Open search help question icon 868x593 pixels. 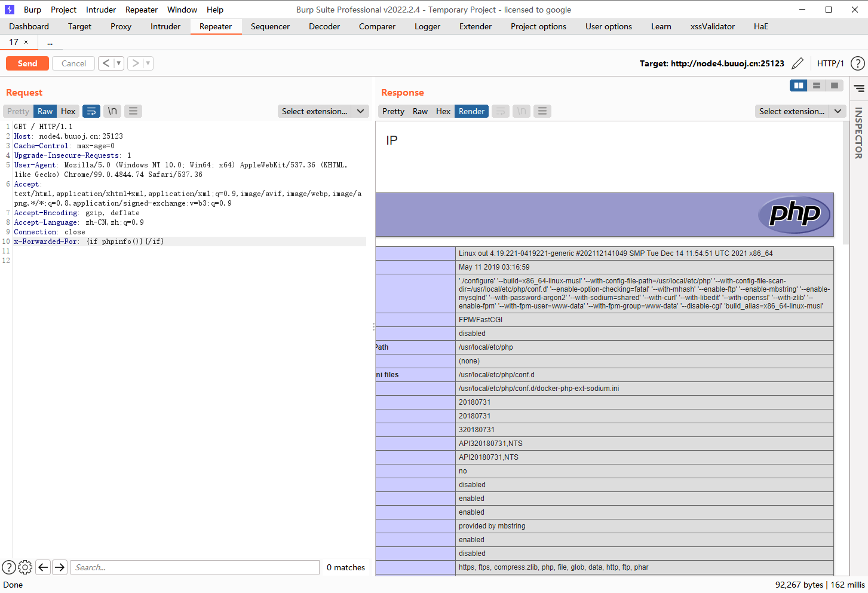[9, 567]
